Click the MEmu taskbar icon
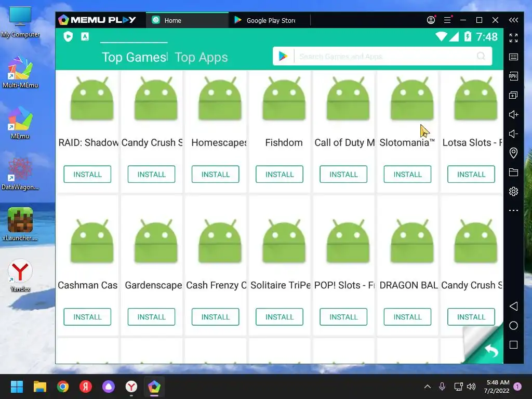This screenshot has width=532, height=399. pyautogui.click(x=154, y=387)
